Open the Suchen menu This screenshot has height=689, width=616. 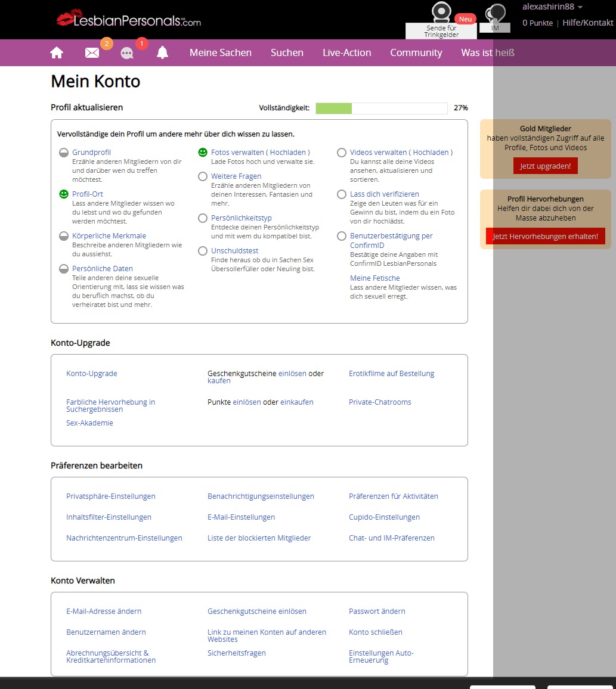(287, 52)
